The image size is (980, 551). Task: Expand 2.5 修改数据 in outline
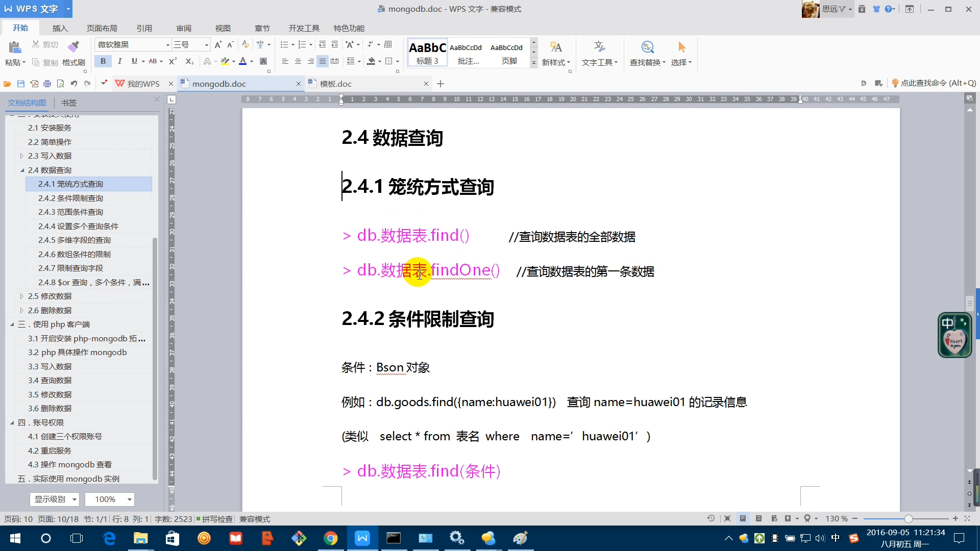pos(21,296)
